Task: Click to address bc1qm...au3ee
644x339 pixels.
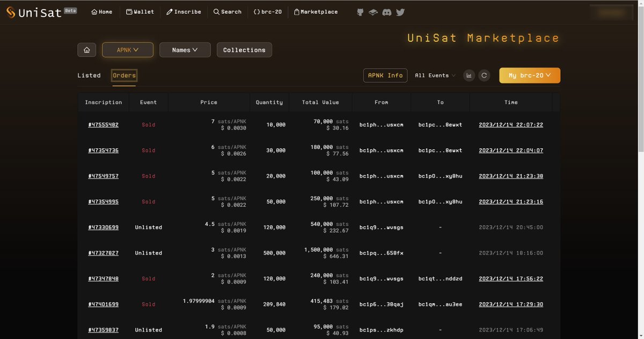Action: [x=441, y=305]
